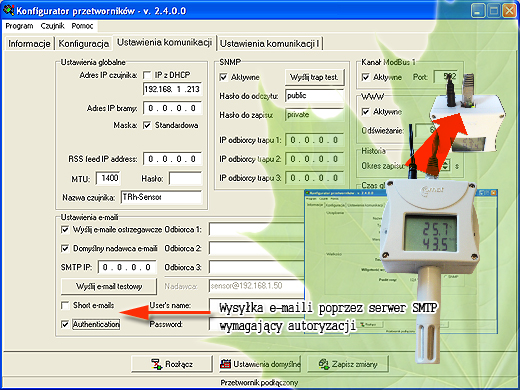Click the Okres zapisu spinner arrows
520x390 pixels.
coord(446,165)
